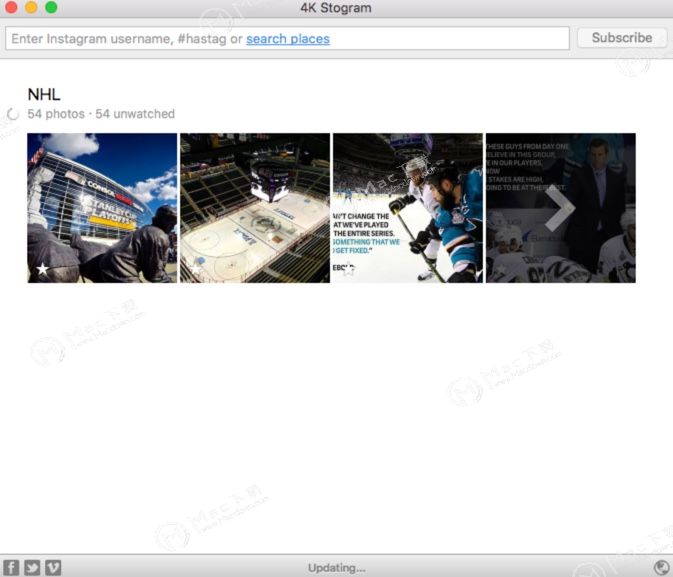Open the arena exterior statue thumbnail
Viewport: 673px width, 577px height.
click(x=102, y=208)
